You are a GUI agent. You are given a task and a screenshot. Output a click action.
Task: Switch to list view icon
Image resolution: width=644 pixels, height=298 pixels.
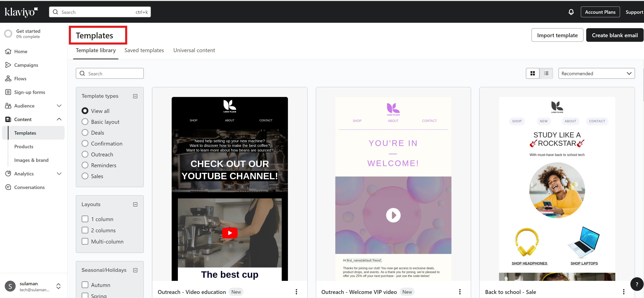pyautogui.click(x=546, y=73)
